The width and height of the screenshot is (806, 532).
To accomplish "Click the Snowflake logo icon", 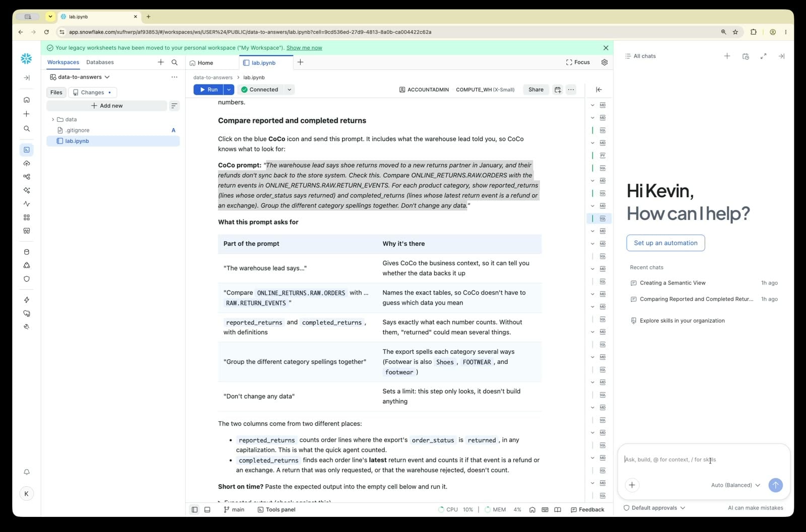I will click(x=26, y=59).
